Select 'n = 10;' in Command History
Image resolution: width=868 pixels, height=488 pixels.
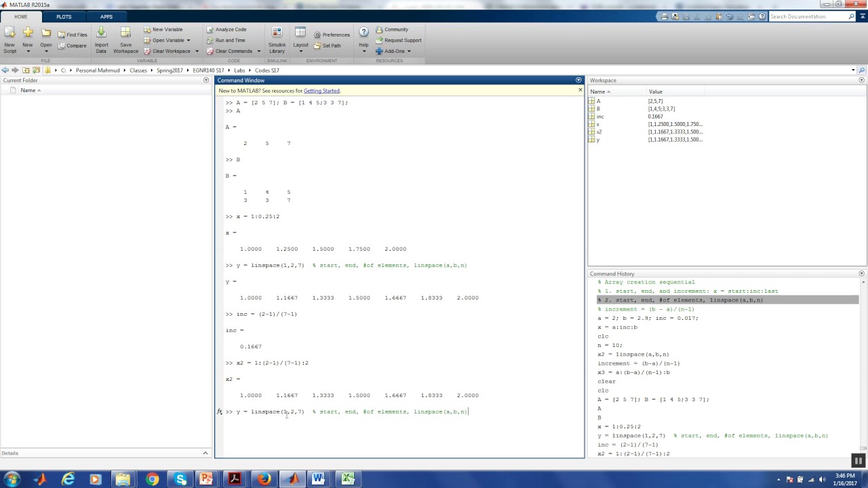(609, 345)
